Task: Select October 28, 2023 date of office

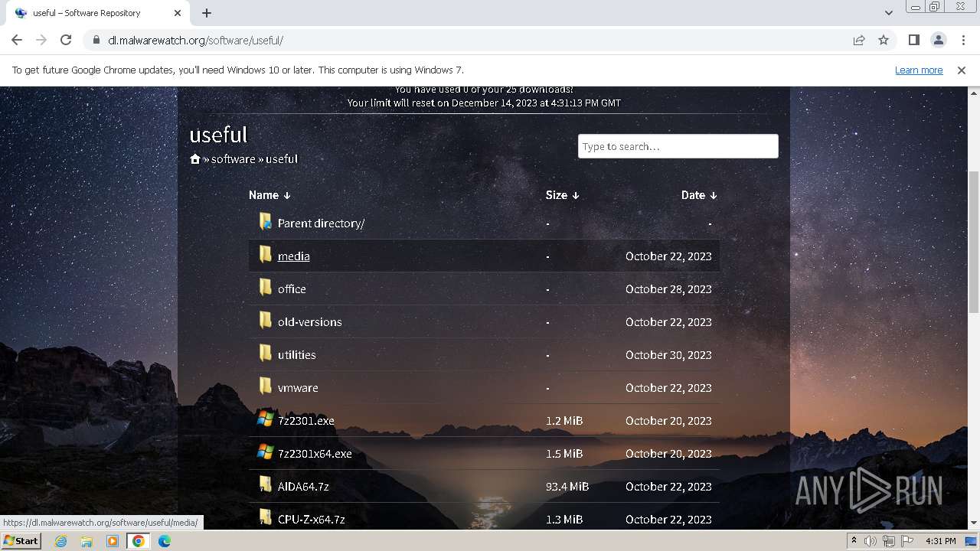Action: point(668,289)
